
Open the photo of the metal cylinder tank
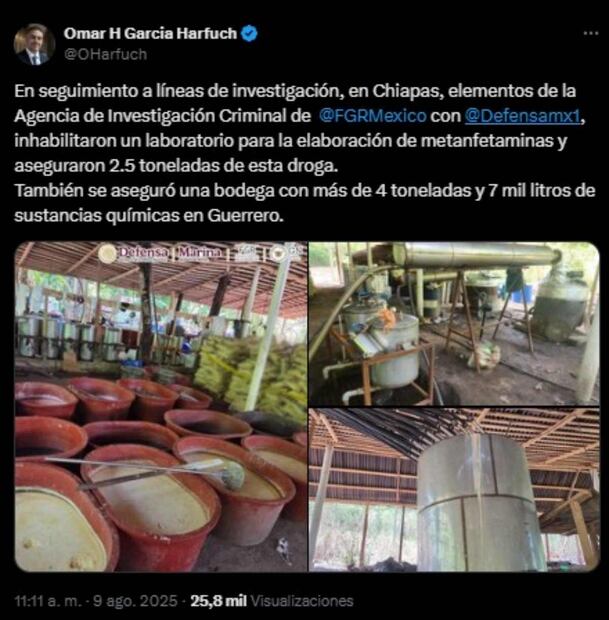coord(454,490)
